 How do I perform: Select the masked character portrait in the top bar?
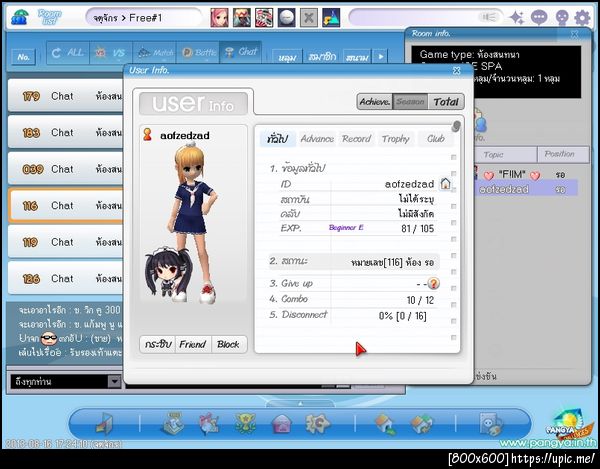242,18
